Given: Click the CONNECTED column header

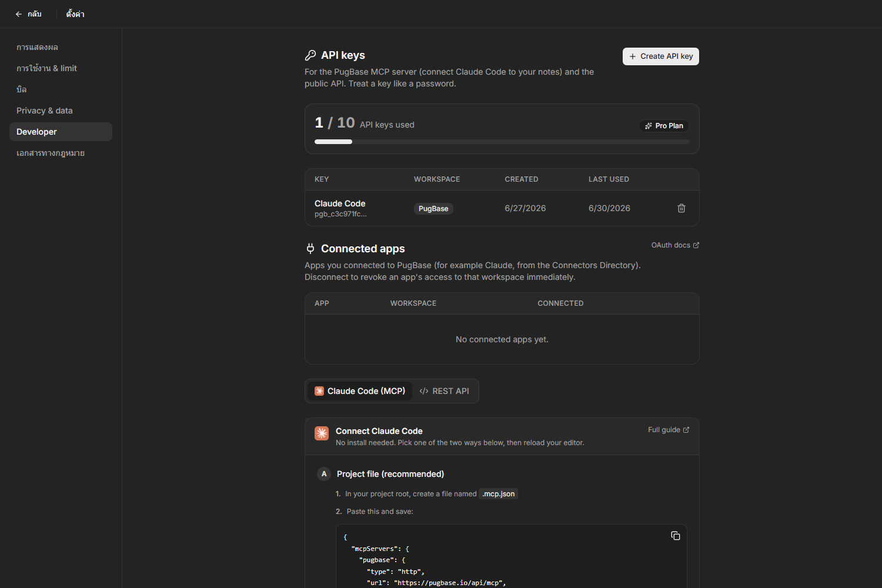Looking at the screenshot, I should (x=560, y=303).
